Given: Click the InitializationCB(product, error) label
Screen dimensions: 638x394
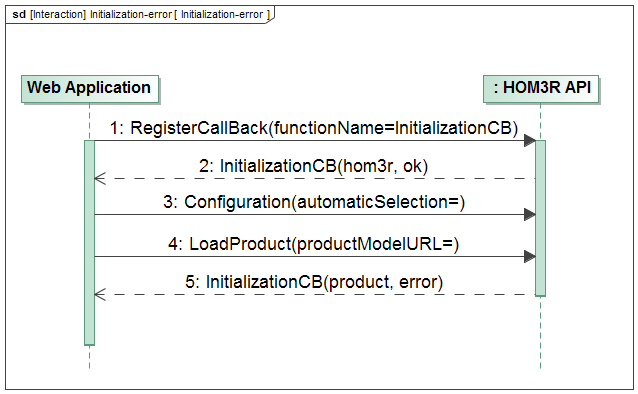Looking at the screenshot, I should (x=314, y=282).
